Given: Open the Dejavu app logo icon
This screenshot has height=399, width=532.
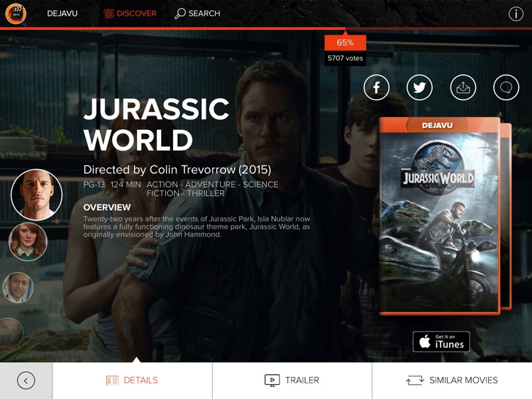Looking at the screenshot, I should point(16,13).
